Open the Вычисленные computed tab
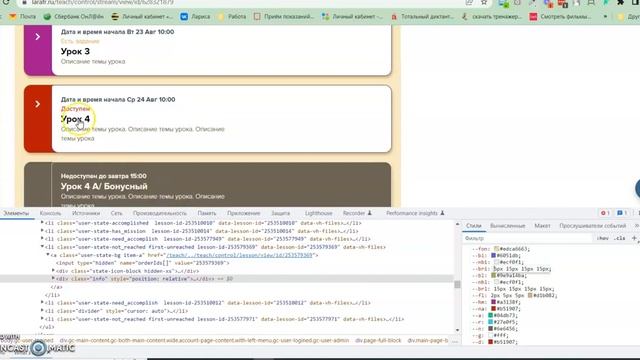This screenshot has width=640, height=360. coord(508,226)
